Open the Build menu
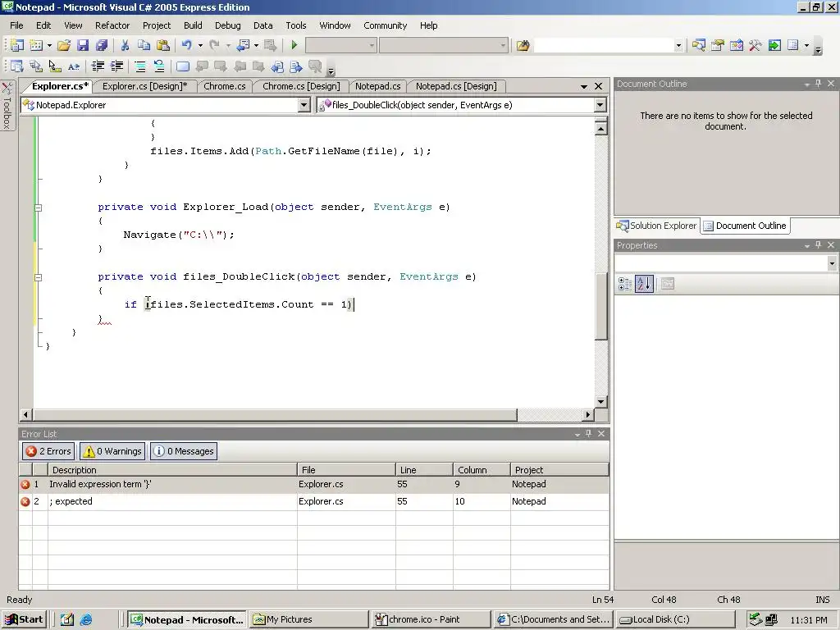The height and width of the screenshot is (630, 840). 193,25
